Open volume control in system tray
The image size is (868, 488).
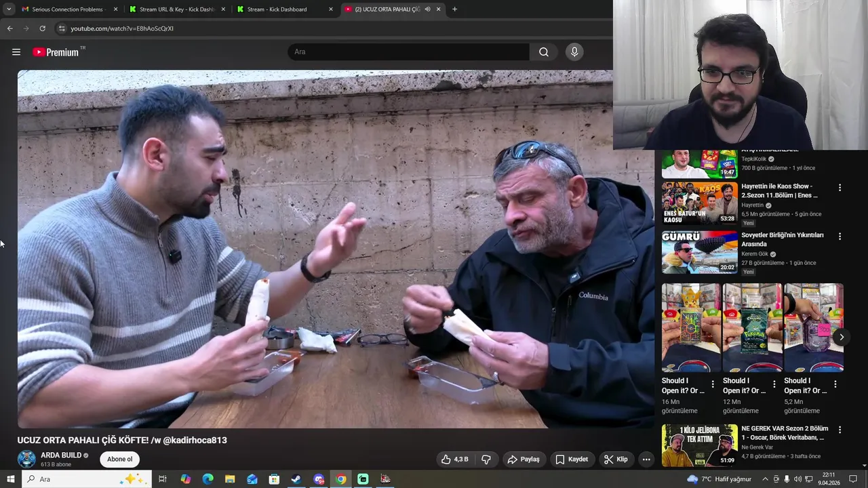(x=797, y=479)
